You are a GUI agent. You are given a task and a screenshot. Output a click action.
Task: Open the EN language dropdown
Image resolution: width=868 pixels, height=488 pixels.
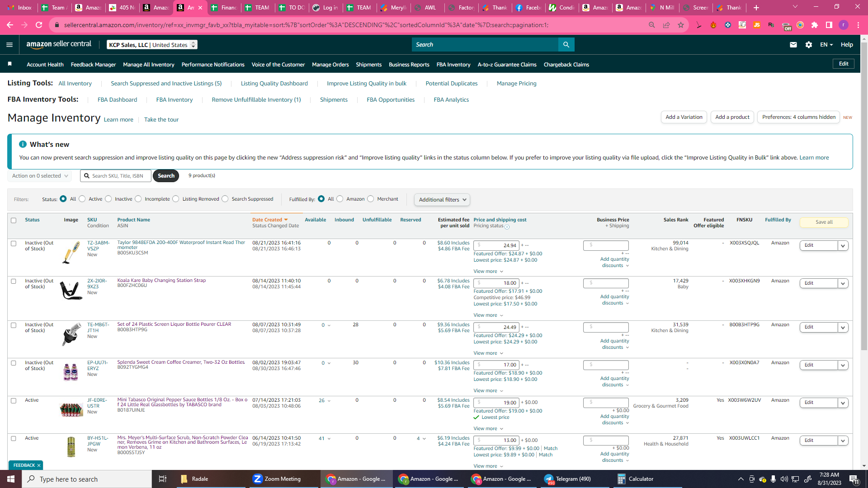point(826,45)
